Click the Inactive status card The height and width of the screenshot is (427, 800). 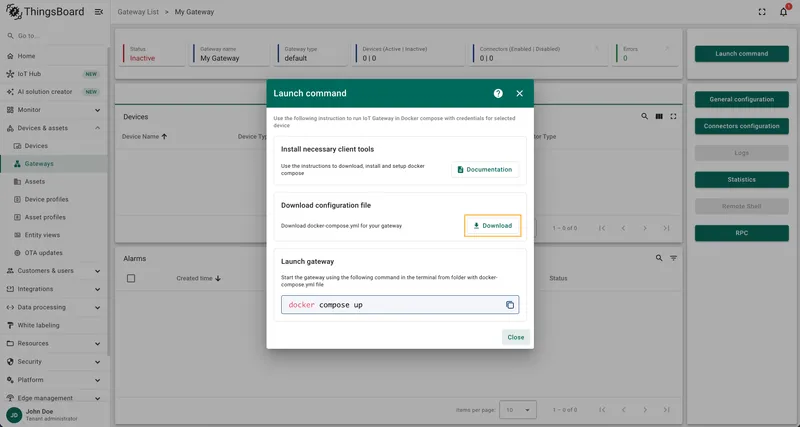coord(153,54)
